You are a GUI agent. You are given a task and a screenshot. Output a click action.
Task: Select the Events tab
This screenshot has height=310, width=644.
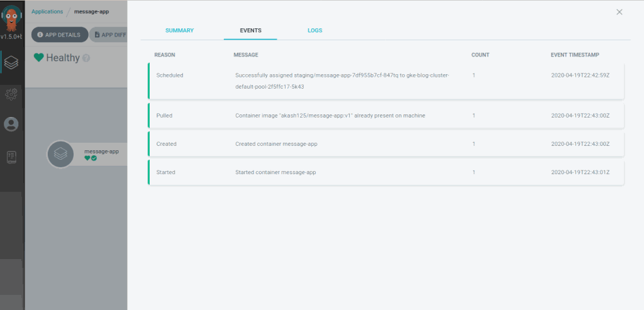tap(250, 30)
